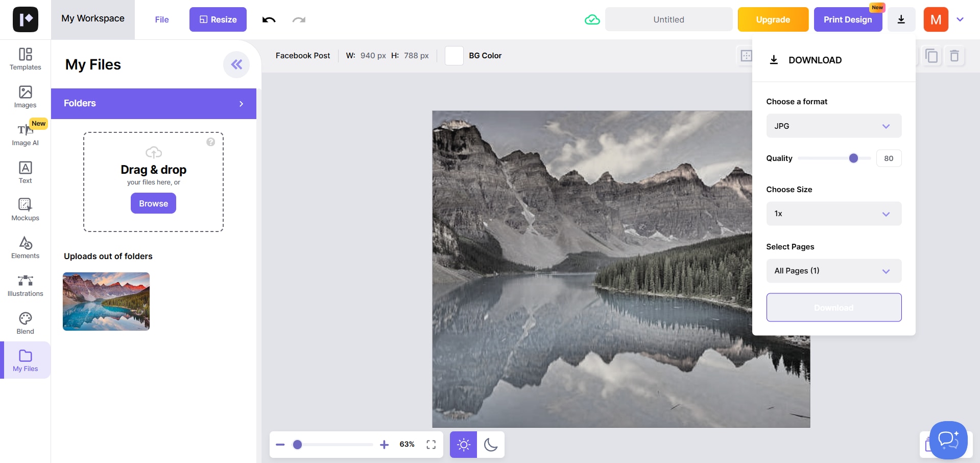The height and width of the screenshot is (463, 980).
Task: Click the 63% zoom percentage
Action: pyautogui.click(x=407, y=445)
